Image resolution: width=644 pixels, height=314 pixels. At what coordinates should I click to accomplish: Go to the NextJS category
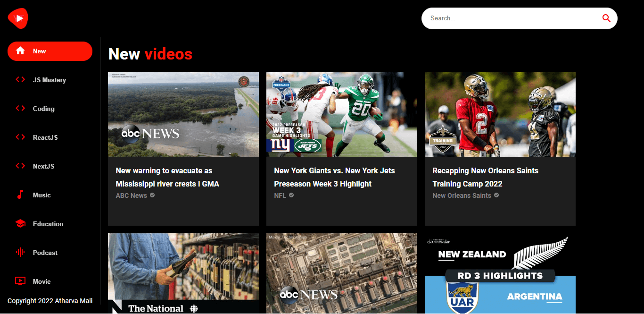tap(50, 166)
